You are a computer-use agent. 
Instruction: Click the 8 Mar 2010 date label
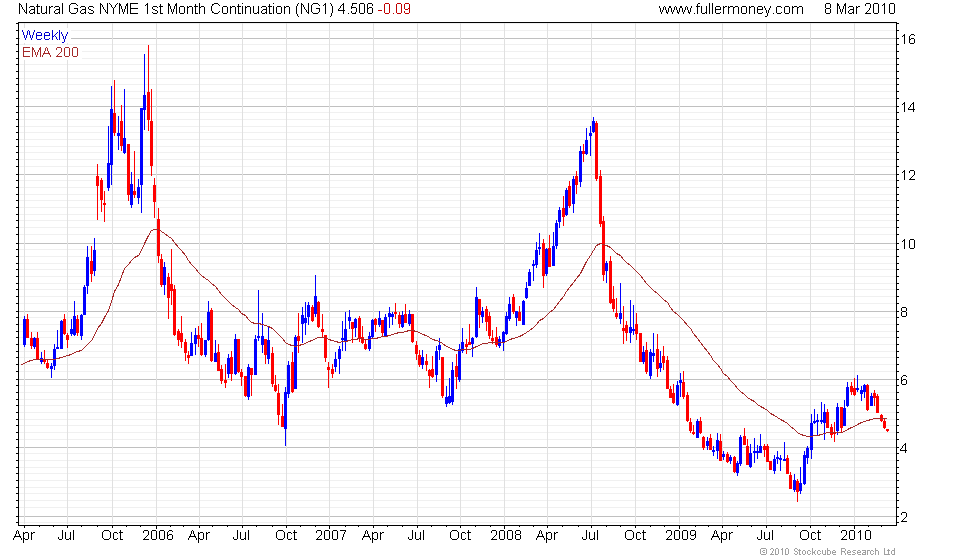click(859, 9)
